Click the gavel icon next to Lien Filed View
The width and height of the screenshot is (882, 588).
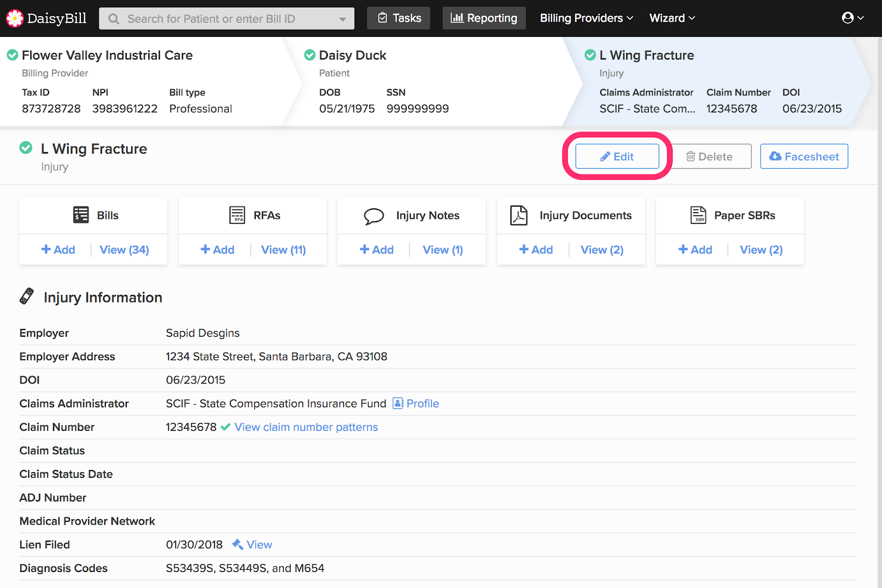click(238, 544)
